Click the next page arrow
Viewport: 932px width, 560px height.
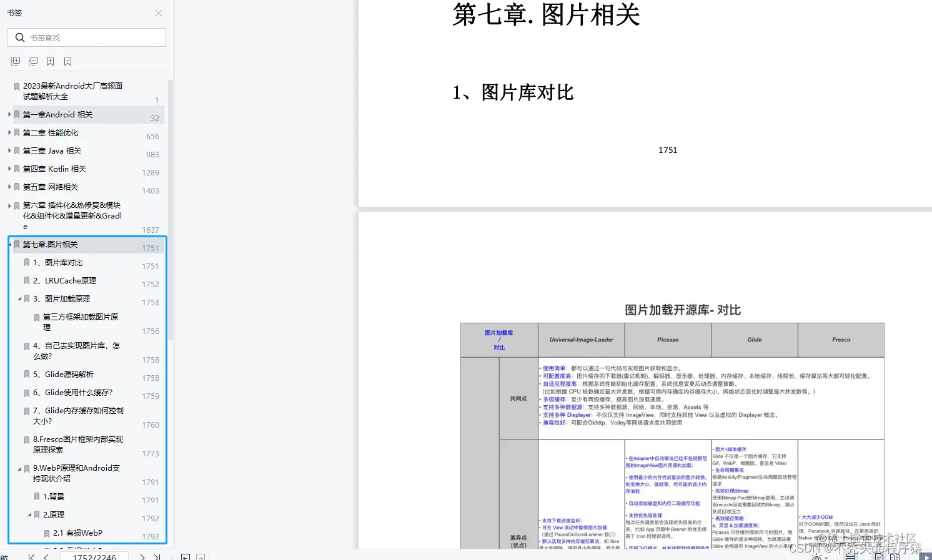pos(142,556)
